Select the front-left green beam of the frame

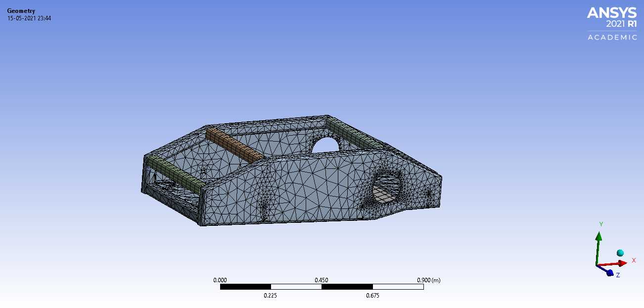(x=175, y=174)
